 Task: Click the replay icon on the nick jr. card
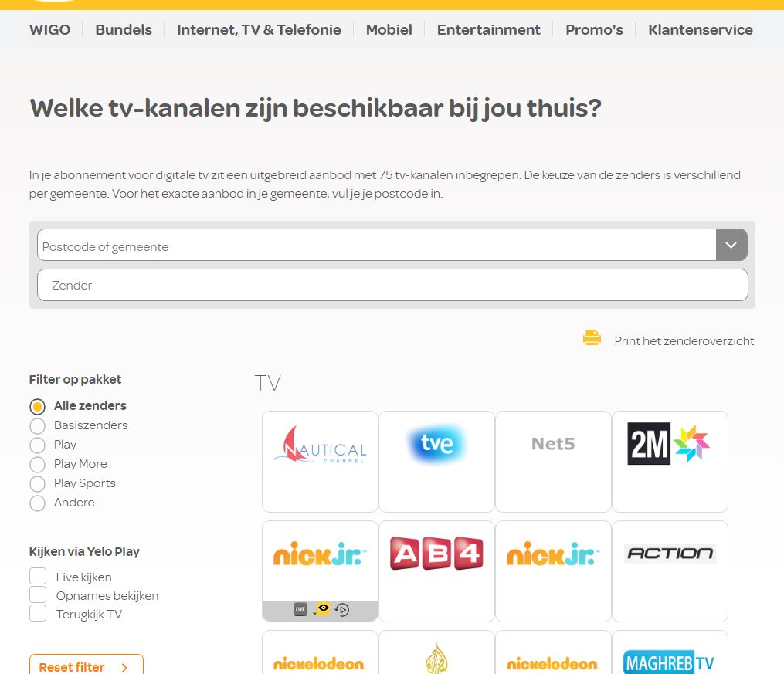pos(342,610)
